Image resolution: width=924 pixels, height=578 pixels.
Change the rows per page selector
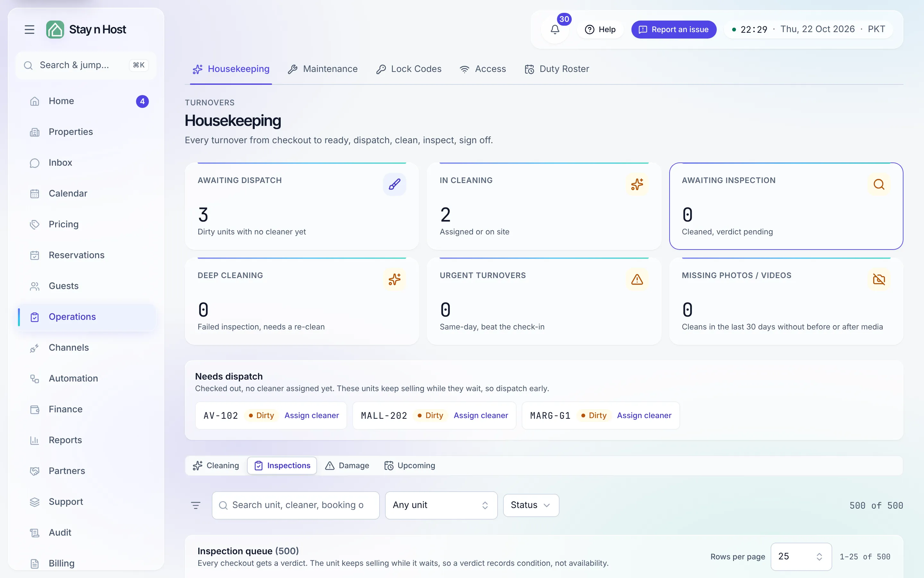point(801,556)
